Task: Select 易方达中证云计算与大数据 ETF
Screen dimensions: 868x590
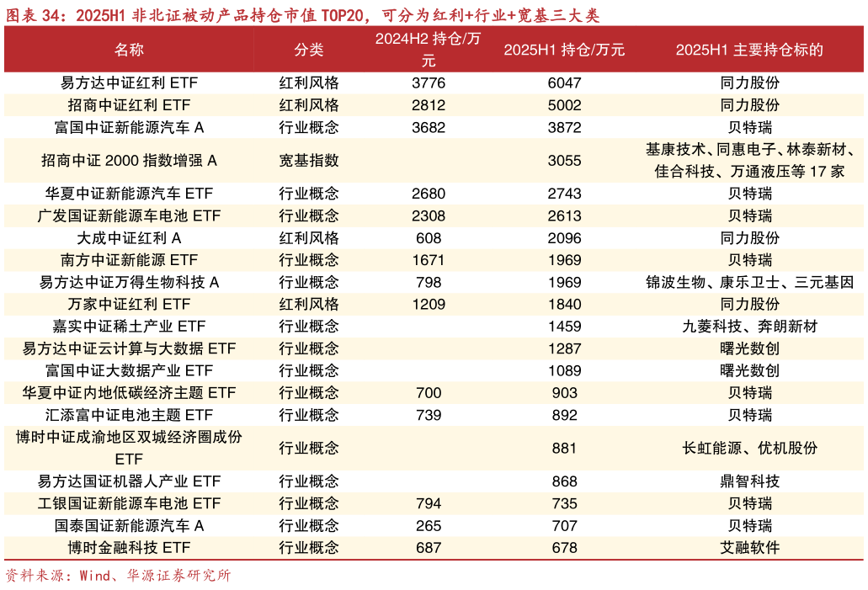Action: coord(130,348)
